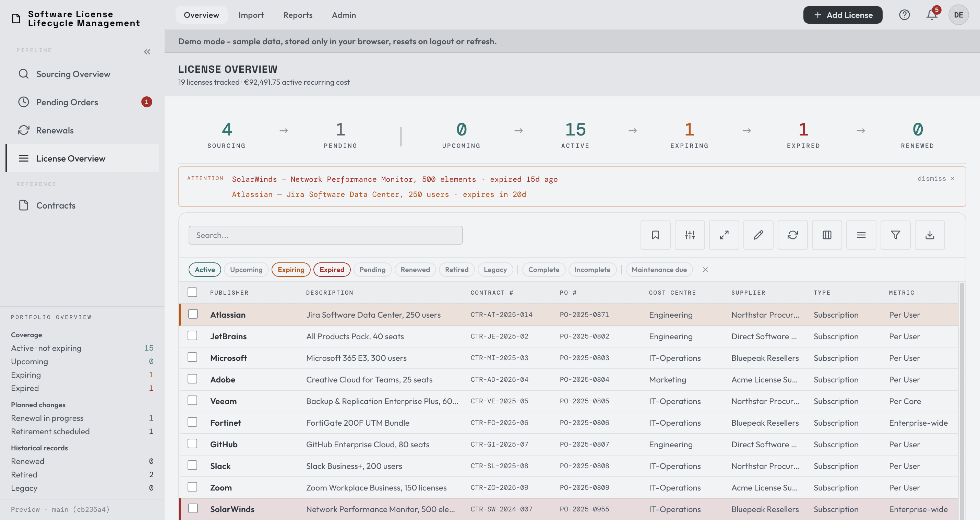Screen dimensions: 980x520
Task: Click the funnel filter icon
Action: 895,235
